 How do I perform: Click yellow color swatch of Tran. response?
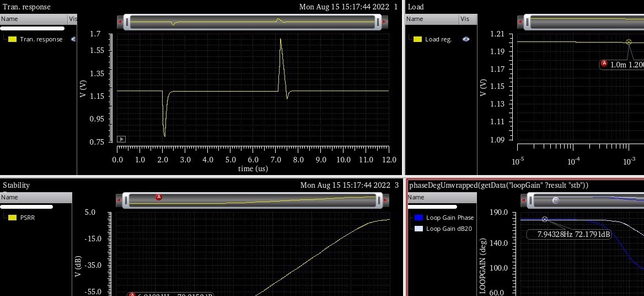click(x=12, y=39)
